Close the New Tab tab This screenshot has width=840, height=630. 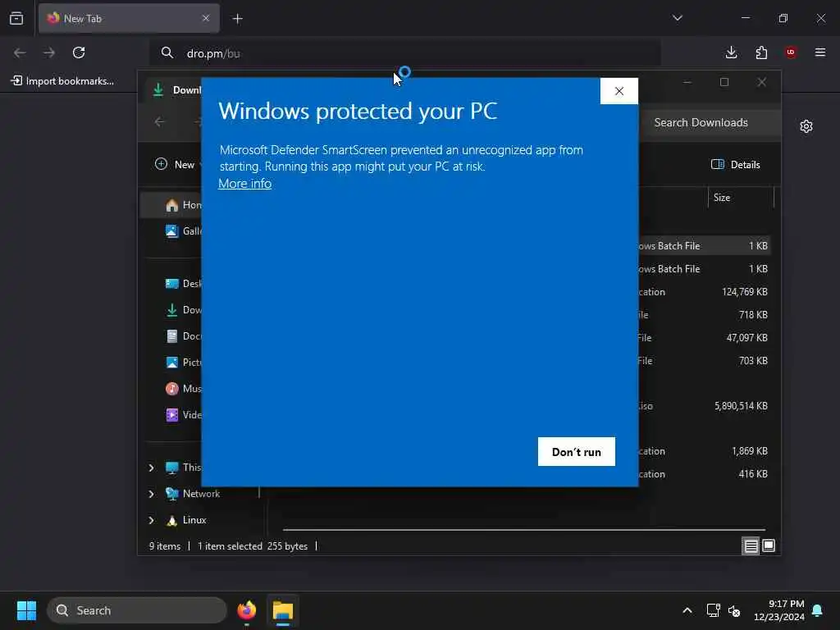[206, 18]
